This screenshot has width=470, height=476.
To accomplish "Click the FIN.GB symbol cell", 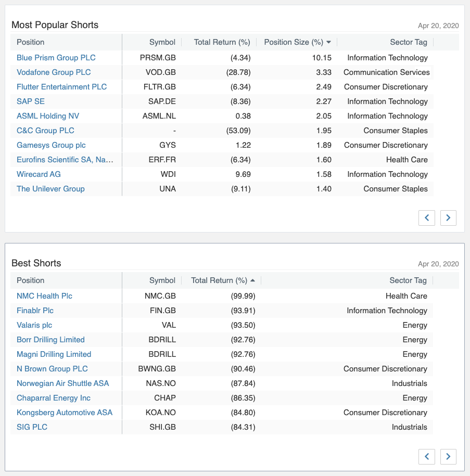I will coord(163,311).
